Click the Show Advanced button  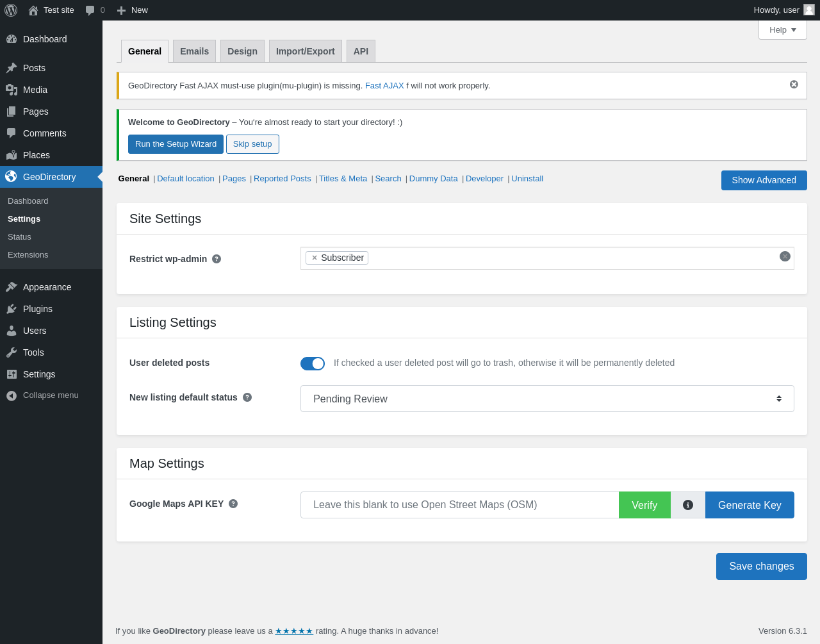764,180
